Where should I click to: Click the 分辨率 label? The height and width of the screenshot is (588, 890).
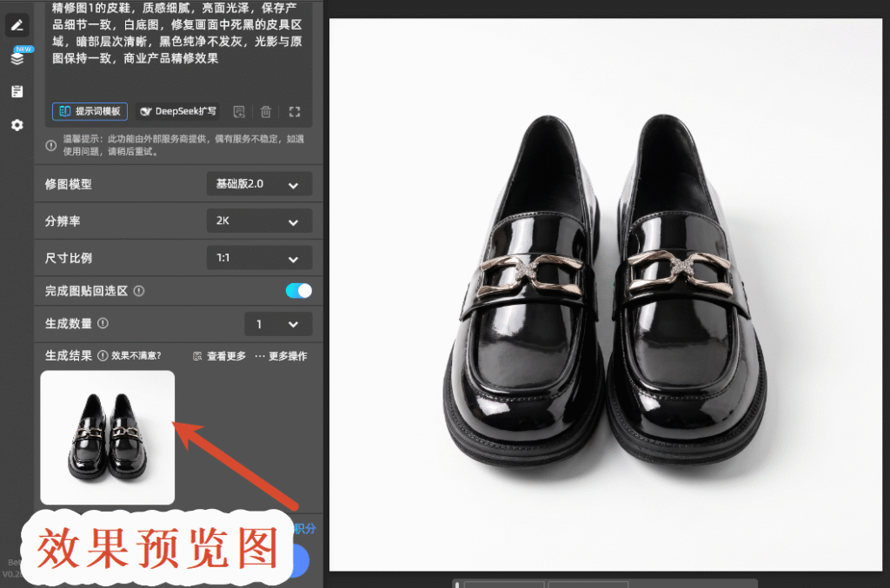click(63, 221)
